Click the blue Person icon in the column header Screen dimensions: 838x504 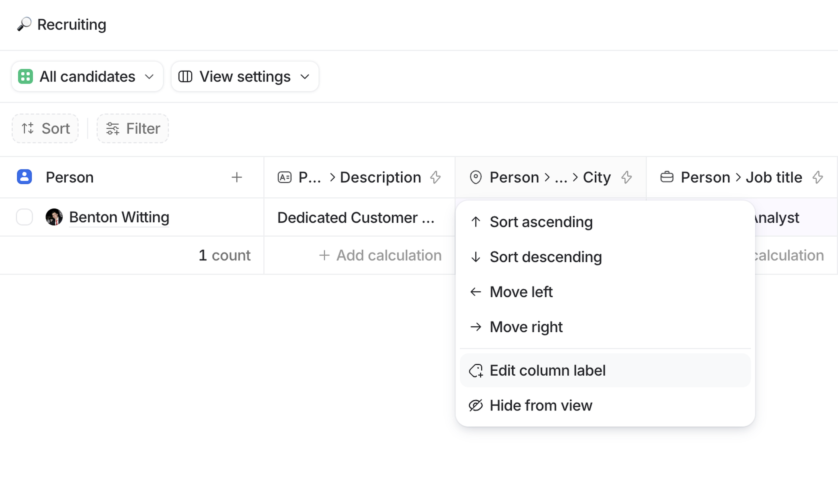tap(24, 177)
